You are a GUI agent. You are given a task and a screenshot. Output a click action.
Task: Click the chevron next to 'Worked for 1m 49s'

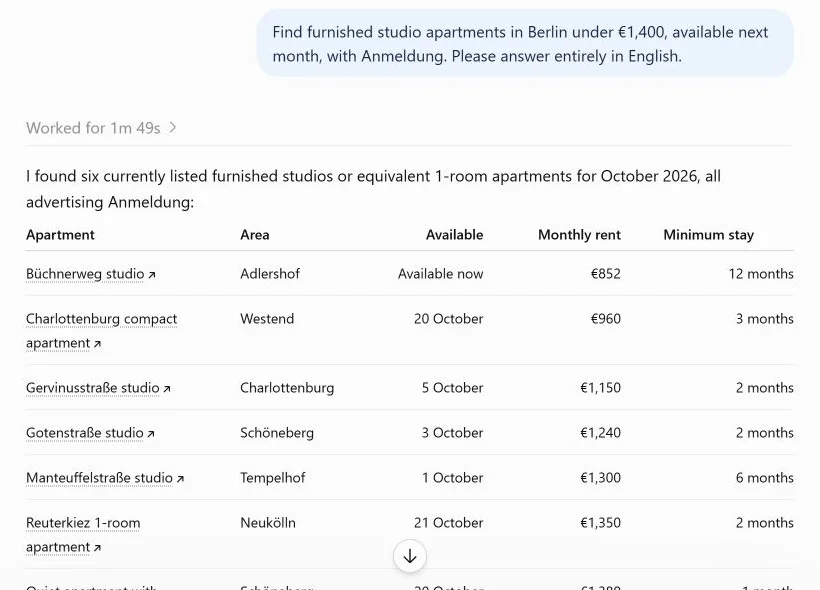173,128
